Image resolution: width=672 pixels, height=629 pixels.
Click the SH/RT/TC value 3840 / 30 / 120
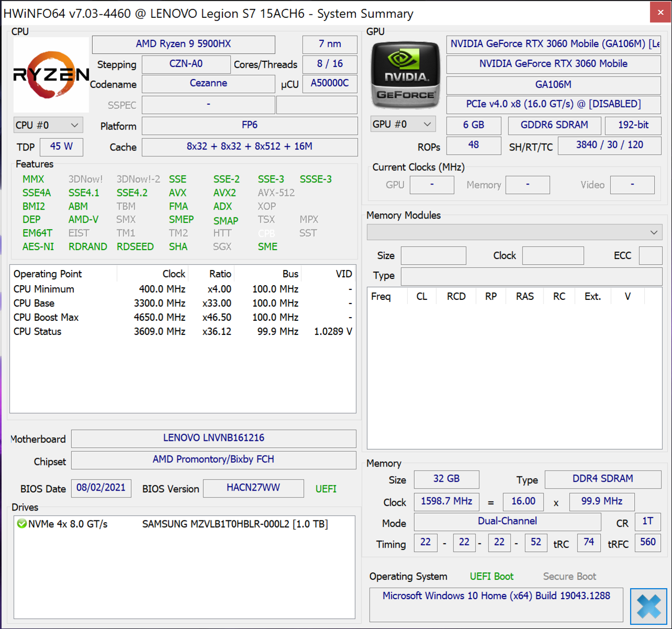(610, 145)
